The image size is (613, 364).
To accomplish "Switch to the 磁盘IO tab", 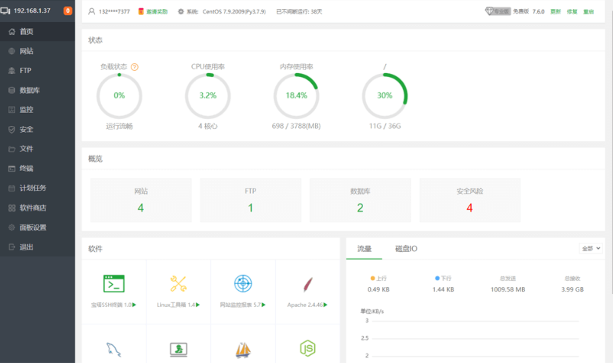I will click(x=406, y=249).
